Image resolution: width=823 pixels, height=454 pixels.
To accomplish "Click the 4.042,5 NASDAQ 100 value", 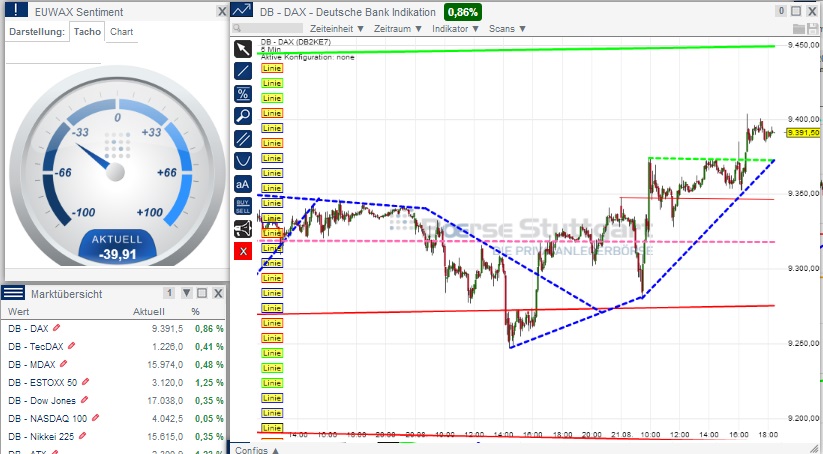I will 167,419.
